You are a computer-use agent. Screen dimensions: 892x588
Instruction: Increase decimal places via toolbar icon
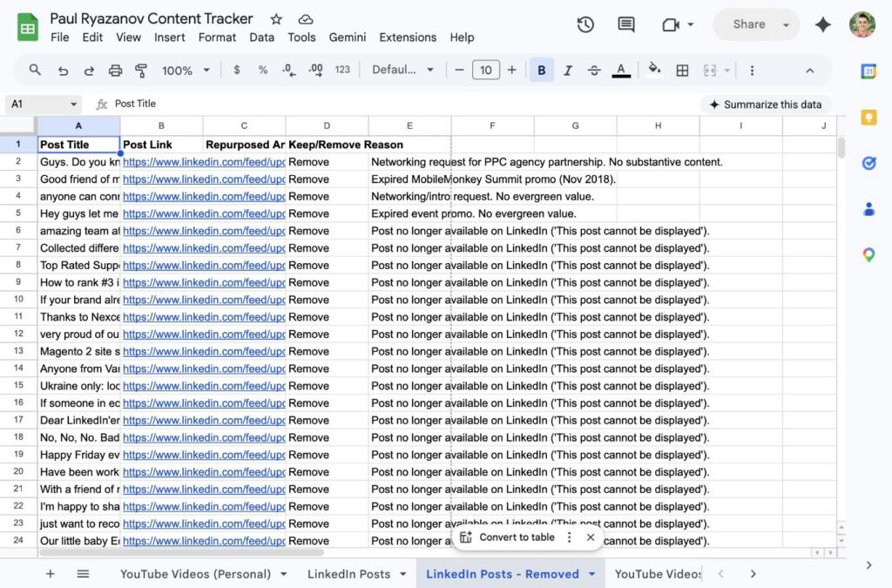(x=314, y=70)
